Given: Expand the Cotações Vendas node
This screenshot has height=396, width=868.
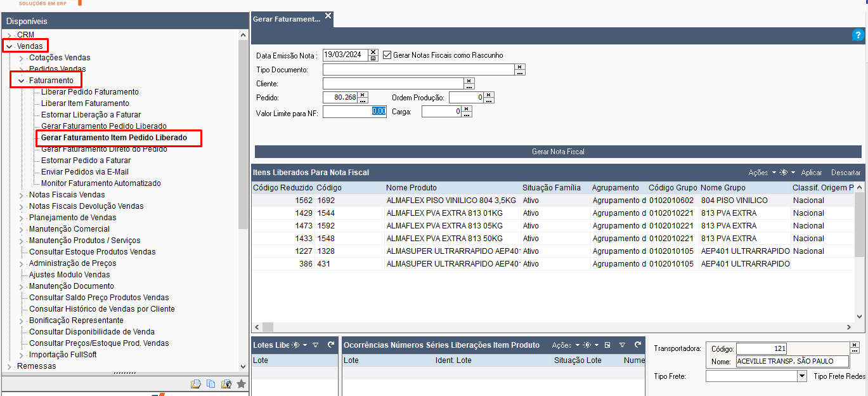Looking at the screenshot, I should click(x=21, y=58).
